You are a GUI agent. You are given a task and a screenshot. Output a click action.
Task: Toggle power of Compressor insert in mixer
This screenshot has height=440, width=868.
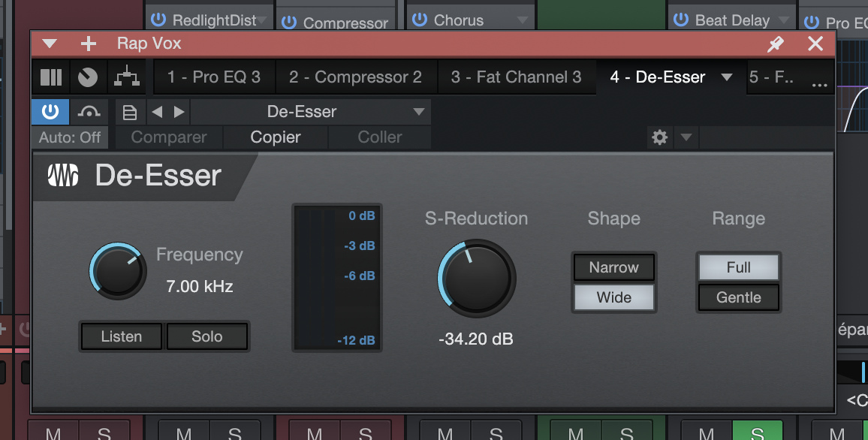[x=289, y=22]
